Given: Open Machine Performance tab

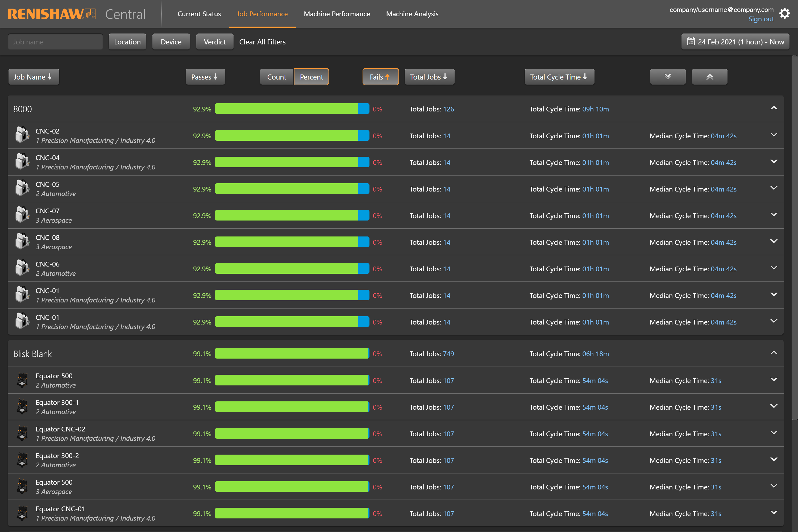Looking at the screenshot, I should coord(336,14).
